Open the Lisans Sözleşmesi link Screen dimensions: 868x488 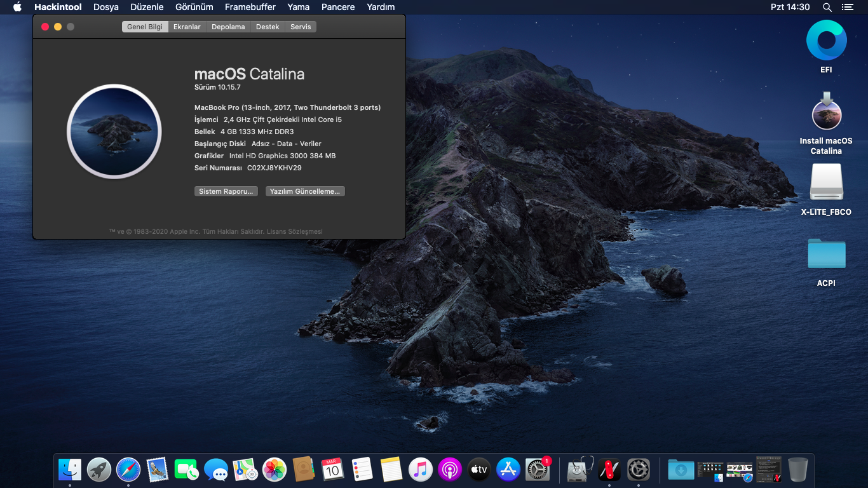[294, 232]
